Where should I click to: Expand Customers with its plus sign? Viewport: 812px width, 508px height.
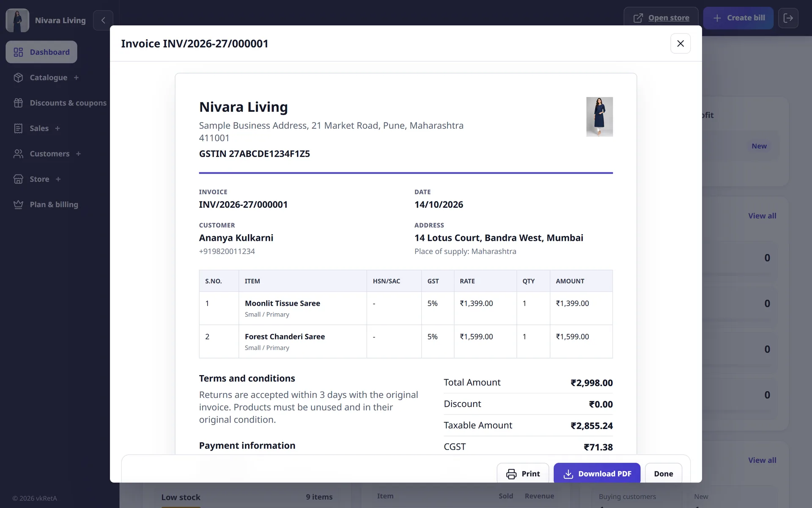click(78, 154)
